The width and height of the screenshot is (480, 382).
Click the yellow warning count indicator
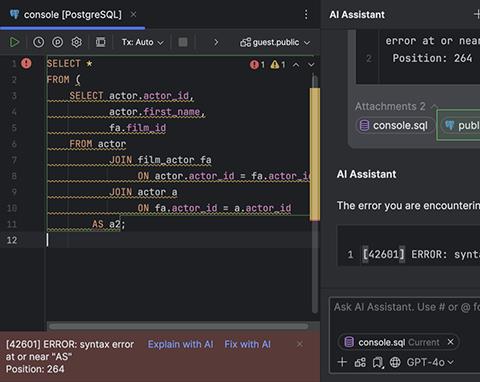click(278, 64)
